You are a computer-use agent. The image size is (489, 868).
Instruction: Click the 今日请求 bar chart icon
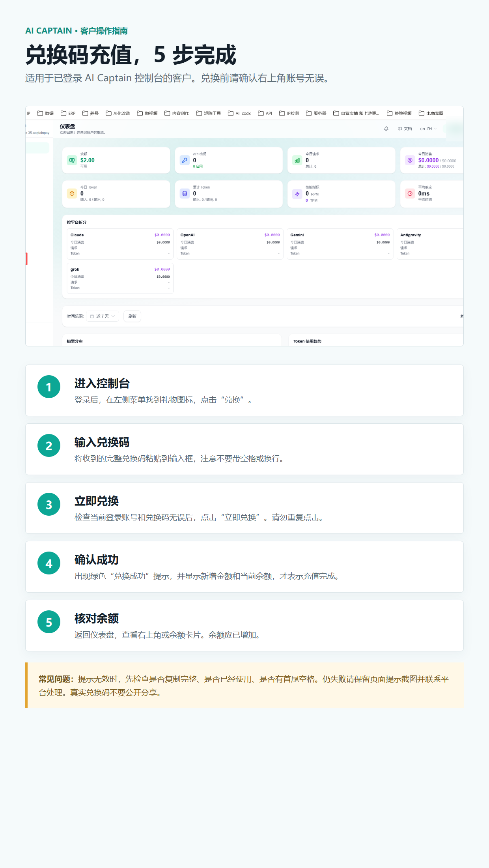(x=297, y=160)
